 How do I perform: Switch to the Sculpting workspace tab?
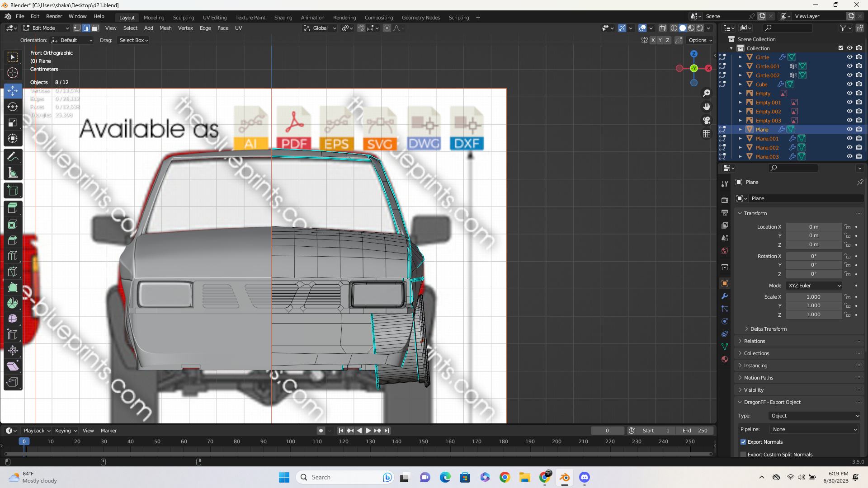click(183, 18)
